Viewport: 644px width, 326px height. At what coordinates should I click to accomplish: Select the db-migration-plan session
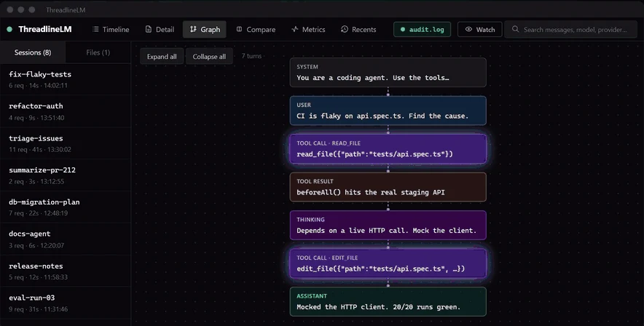(66, 207)
